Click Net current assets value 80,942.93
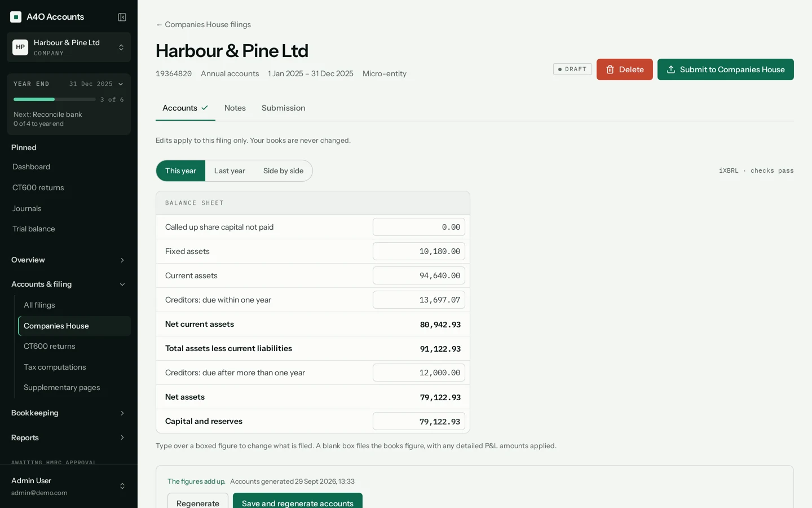This screenshot has width=812, height=508. tap(440, 325)
